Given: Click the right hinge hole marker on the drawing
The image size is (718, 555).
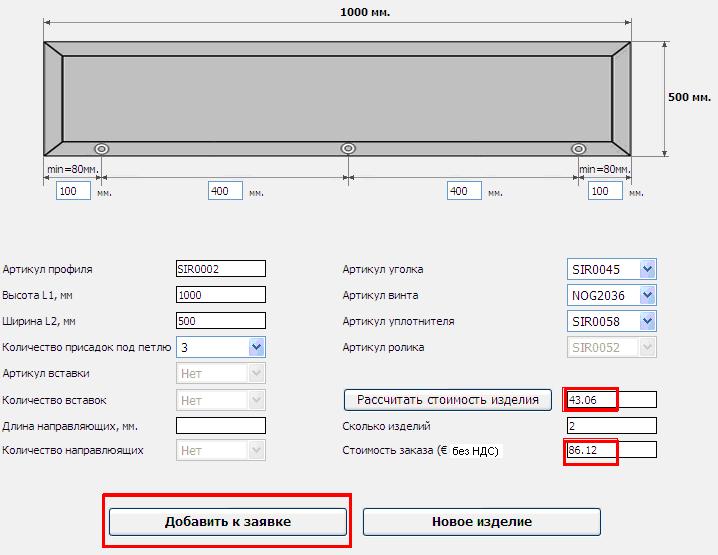Looking at the screenshot, I should tap(578, 149).
